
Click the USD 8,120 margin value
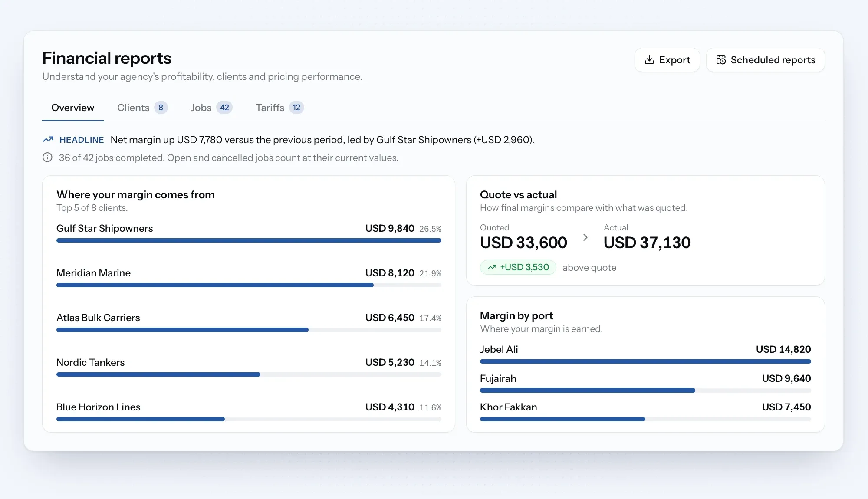coord(390,273)
